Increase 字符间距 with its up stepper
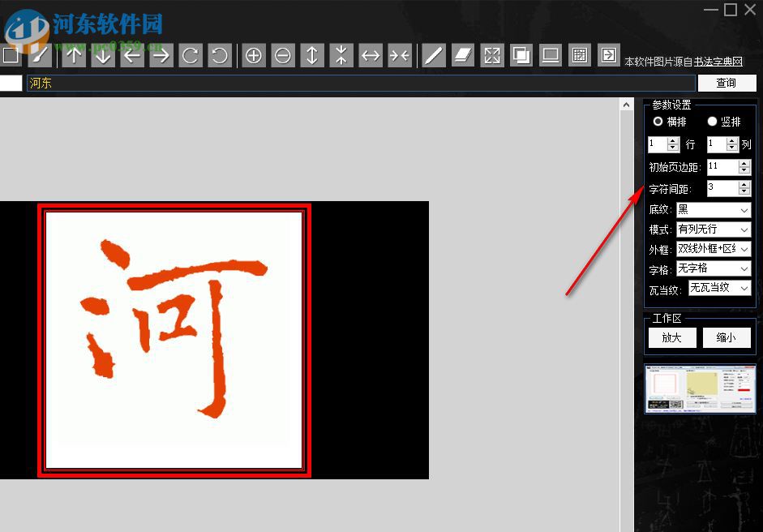 point(744,185)
